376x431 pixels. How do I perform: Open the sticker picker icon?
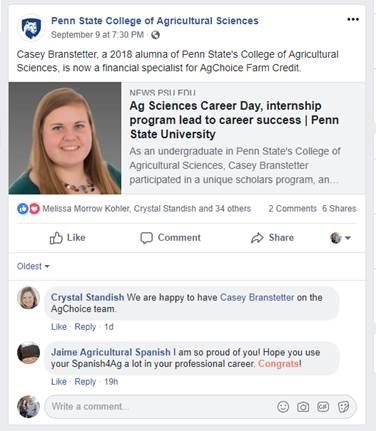pos(343,407)
